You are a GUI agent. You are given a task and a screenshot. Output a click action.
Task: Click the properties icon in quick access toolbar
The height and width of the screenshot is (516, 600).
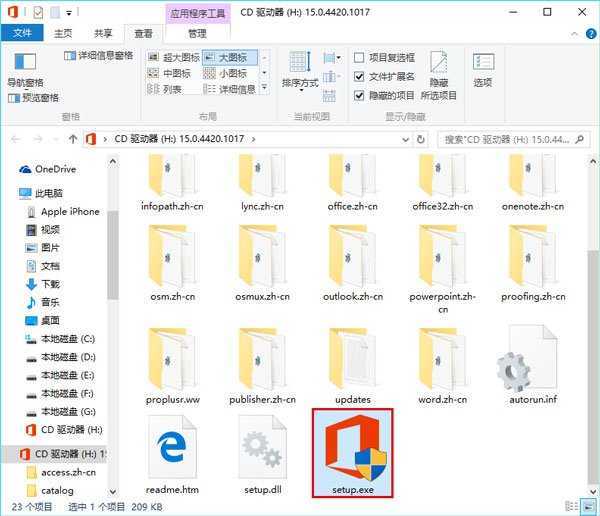(38, 13)
